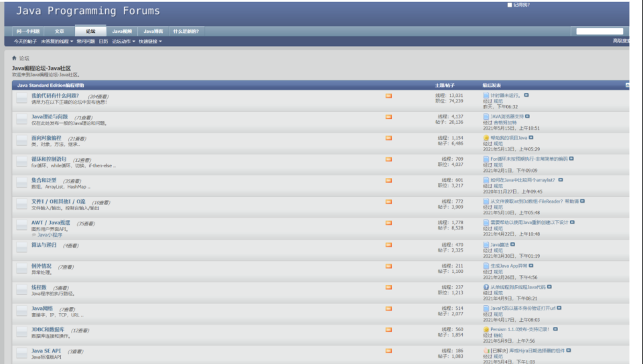
Task: Open RSS feed icon for Java SE API forum
Action: [x=388, y=351]
